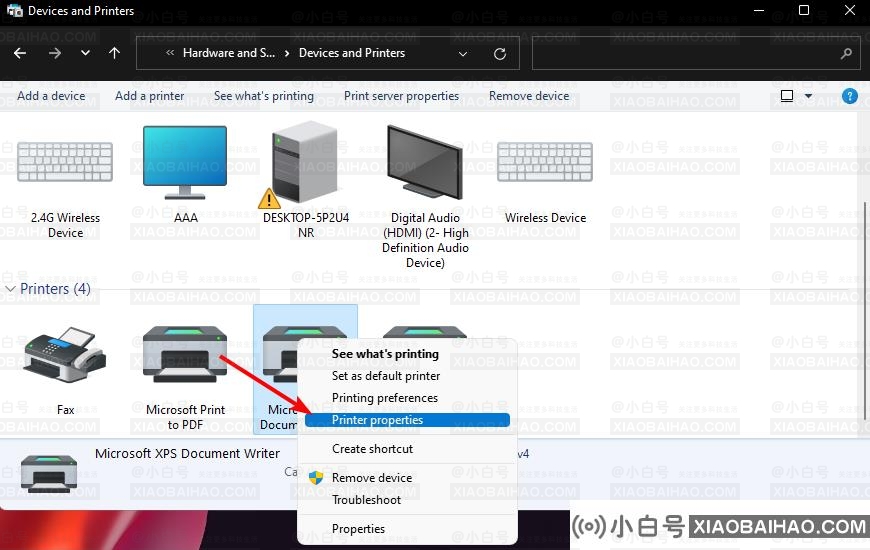Minimize the Devices and Printers window

coord(759,10)
